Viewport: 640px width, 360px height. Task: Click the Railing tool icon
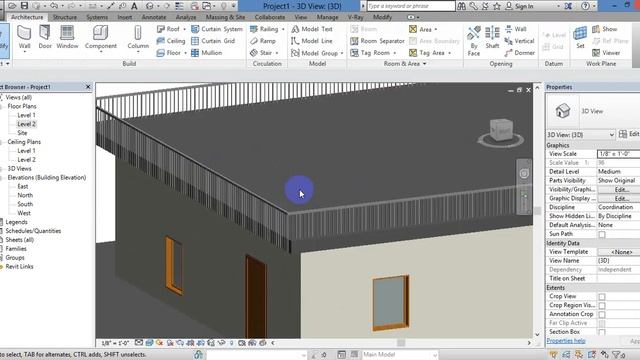pos(254,29)
